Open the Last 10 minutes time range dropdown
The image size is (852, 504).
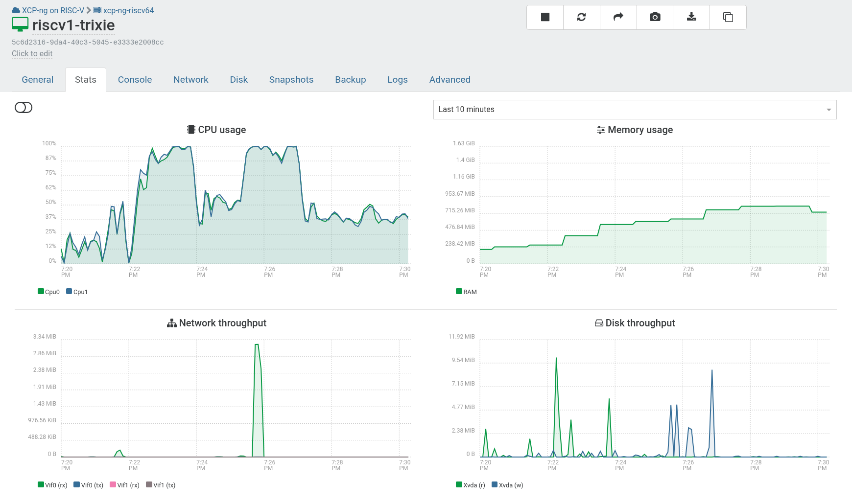(635, 110)
